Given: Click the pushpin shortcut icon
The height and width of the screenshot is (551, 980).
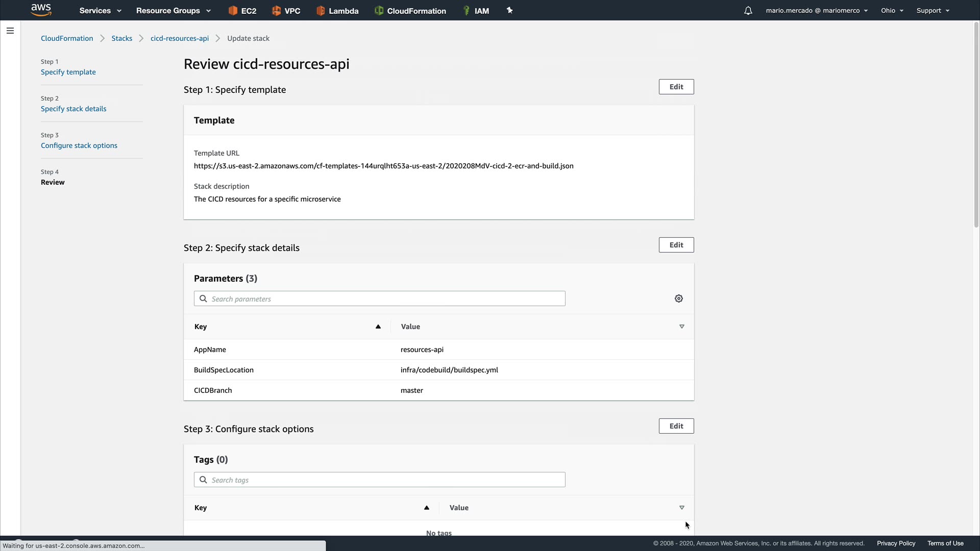Looking at the screenshot, I should [x=509, y=10].
